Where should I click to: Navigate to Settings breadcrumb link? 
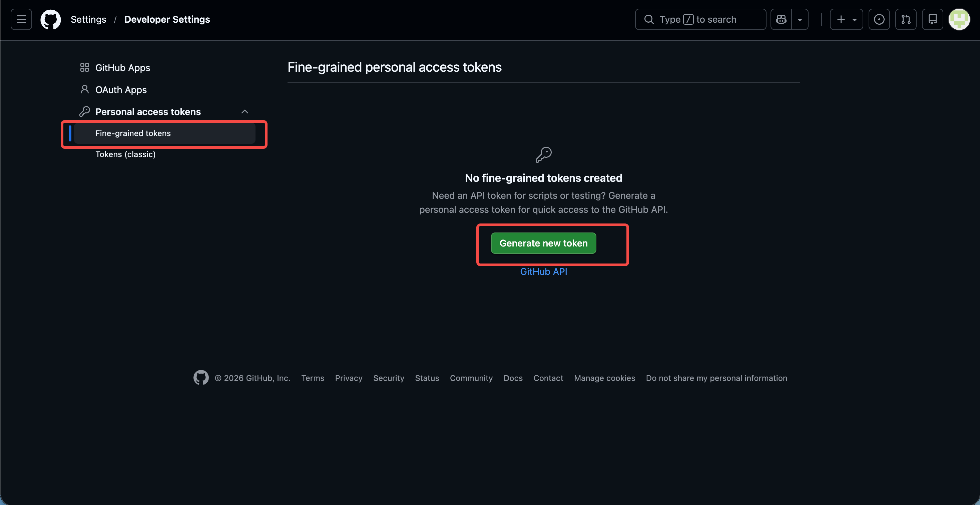[x=88, y=19]
